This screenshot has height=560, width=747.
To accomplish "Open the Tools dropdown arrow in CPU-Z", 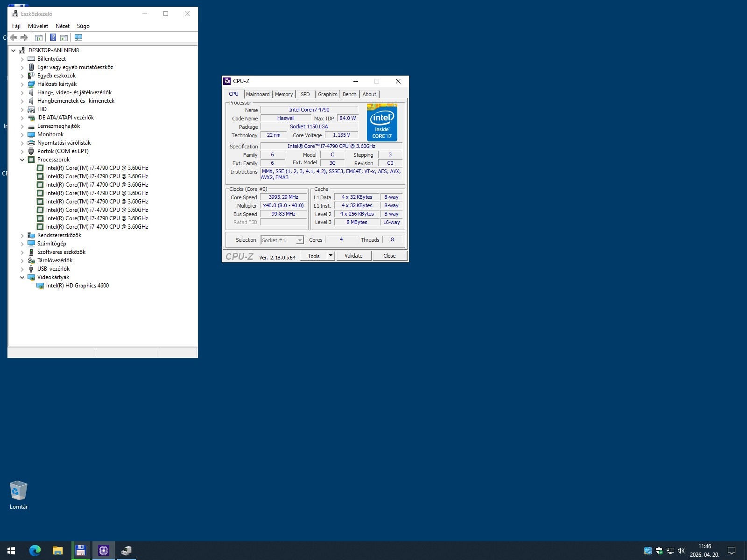I will click(331, 256).
